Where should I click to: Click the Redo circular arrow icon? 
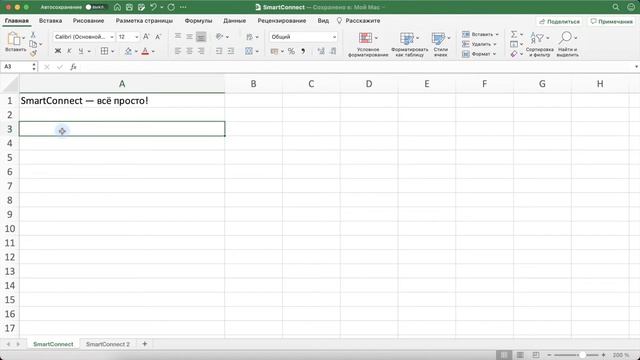pos(171,7)
